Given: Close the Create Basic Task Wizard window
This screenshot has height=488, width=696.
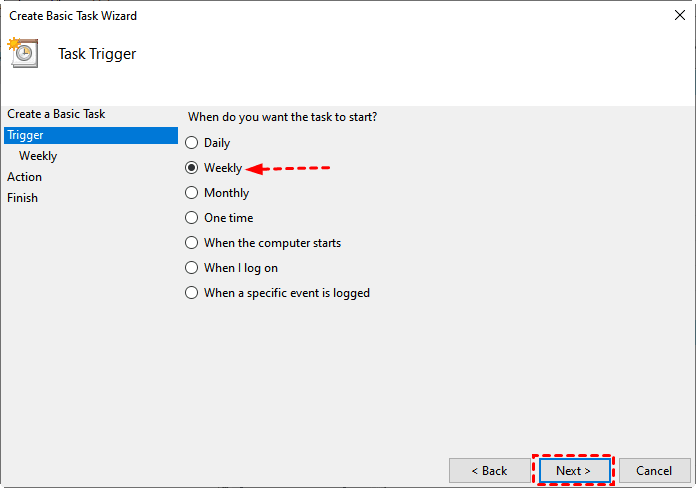Looking at the screenshot, I should 680,16.
